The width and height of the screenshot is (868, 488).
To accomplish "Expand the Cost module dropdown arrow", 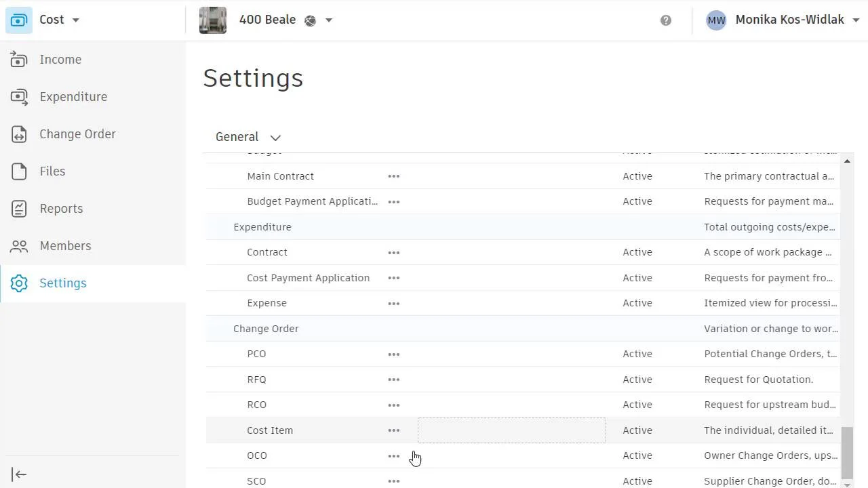I will (x=76, y=20).
